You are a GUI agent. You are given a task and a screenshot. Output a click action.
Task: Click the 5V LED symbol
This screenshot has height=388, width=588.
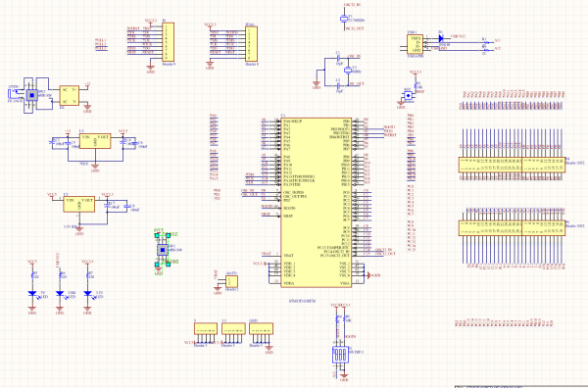pyautogui.click(x=32, y=294)
